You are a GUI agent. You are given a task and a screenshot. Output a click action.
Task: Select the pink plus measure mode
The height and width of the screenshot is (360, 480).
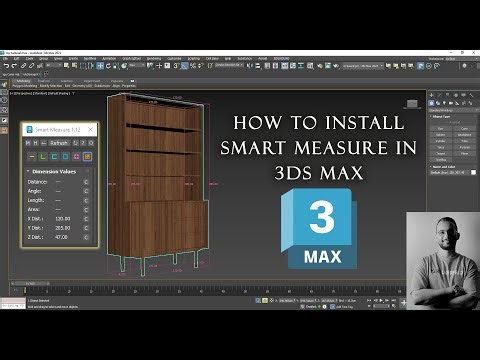coord(76,157)
